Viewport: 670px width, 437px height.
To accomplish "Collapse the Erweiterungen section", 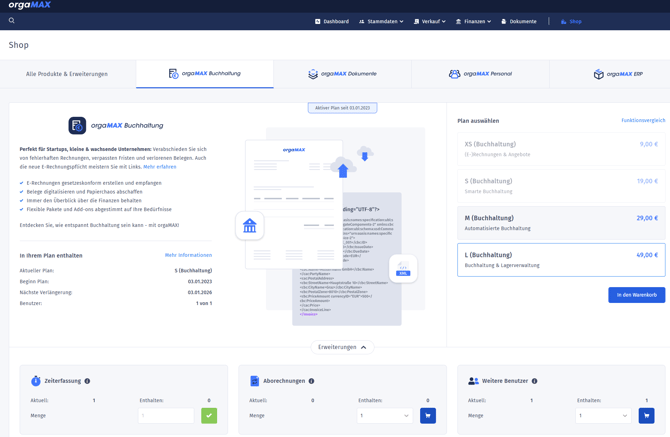I will [342, 347].
